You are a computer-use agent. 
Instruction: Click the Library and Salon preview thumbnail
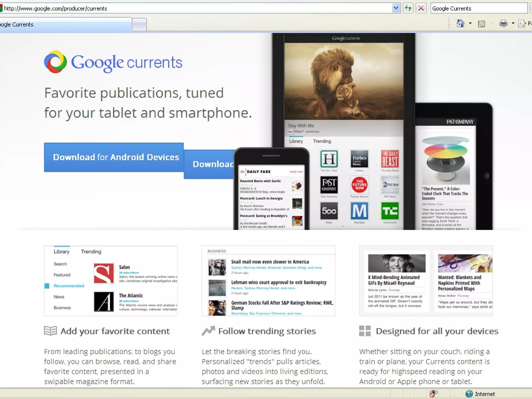point(111,281)
